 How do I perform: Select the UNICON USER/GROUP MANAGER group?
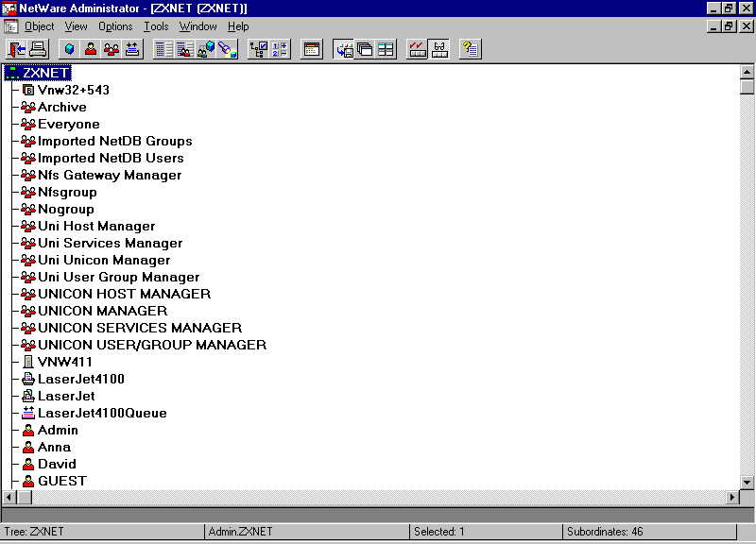(152, 345)
